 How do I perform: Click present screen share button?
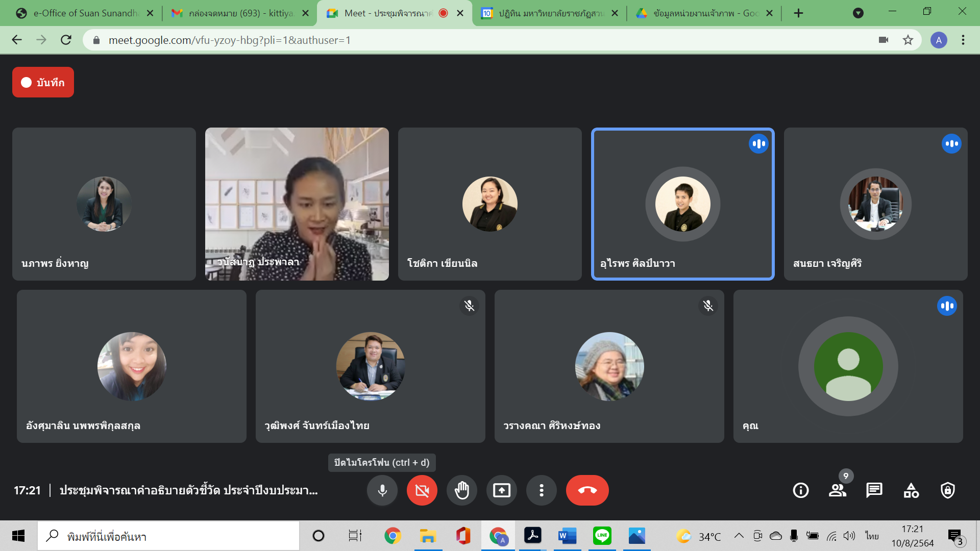tap(501, 490)
